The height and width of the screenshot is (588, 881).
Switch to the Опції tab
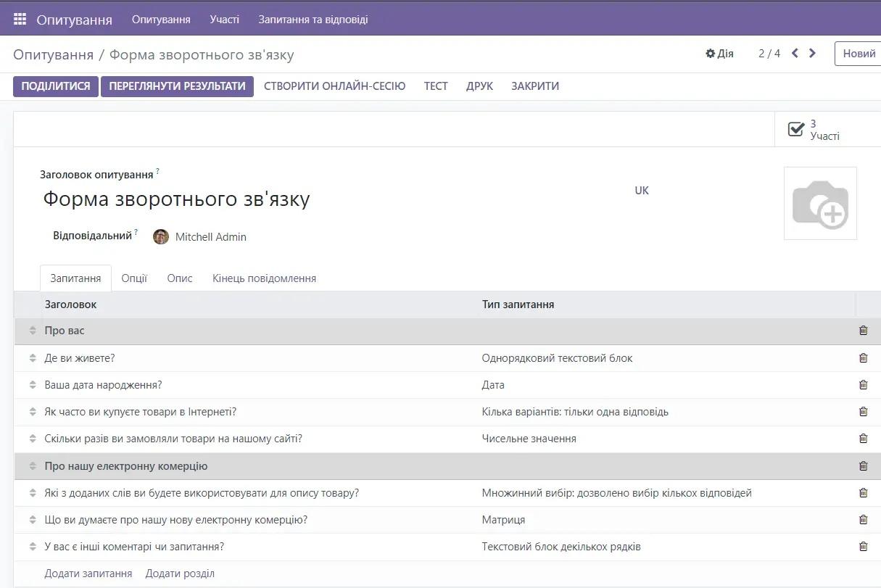[x=134, y=278]
